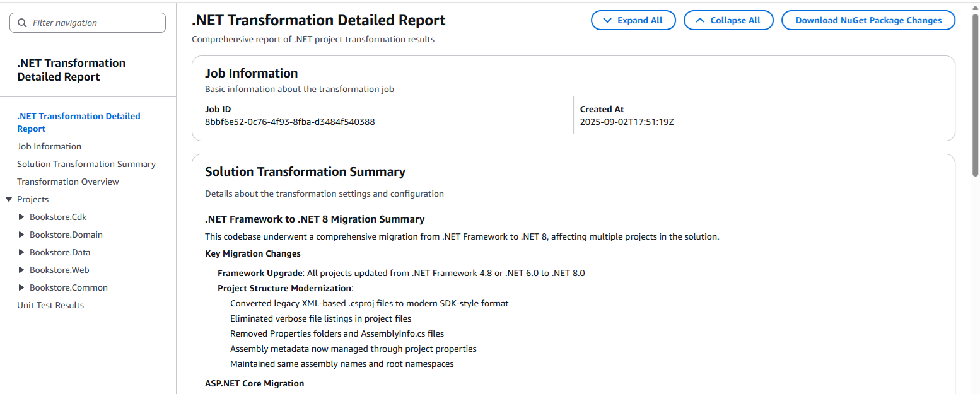Image resolution: width=980 pixels, height=394 pixels.
Task: Click the chevron-down icon on Expand All button
Action: coord(609,20)
